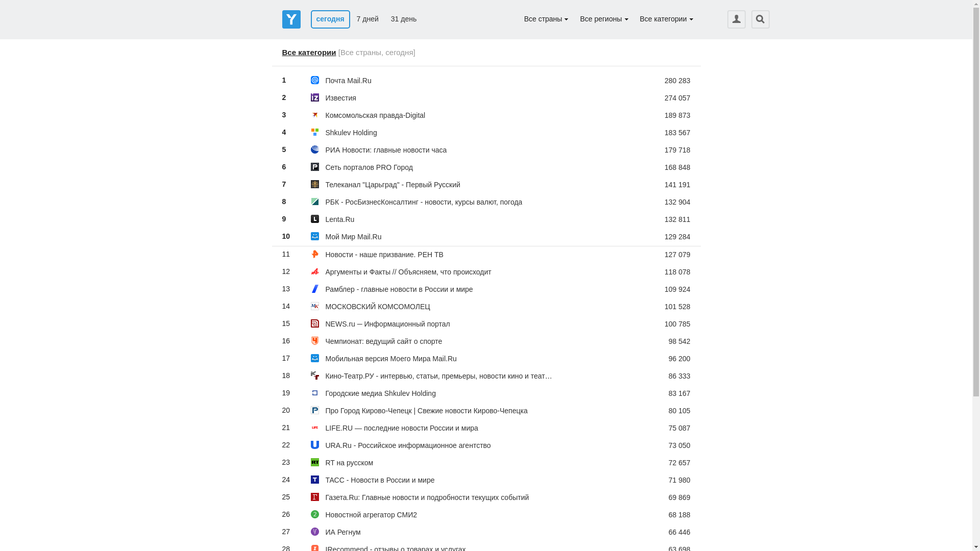The width and height of the screenshot is (980, 551).
Task: Click the visitor count 66 446
Action: coord(679,532)
